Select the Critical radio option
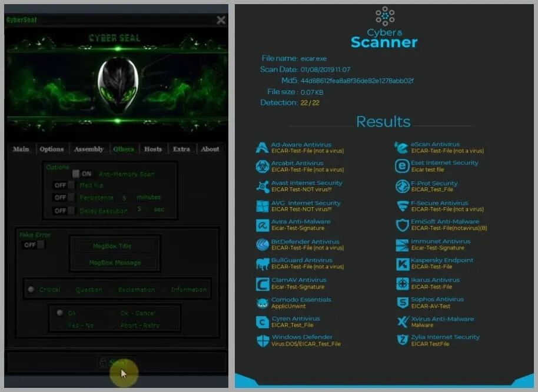The image size is (538, 392). click(44, 290)
